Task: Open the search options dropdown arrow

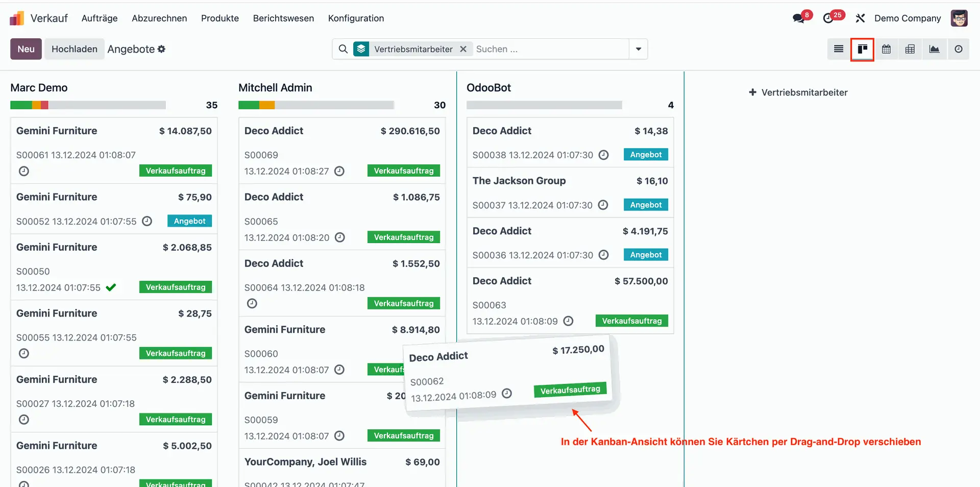Action: [639, 49]
